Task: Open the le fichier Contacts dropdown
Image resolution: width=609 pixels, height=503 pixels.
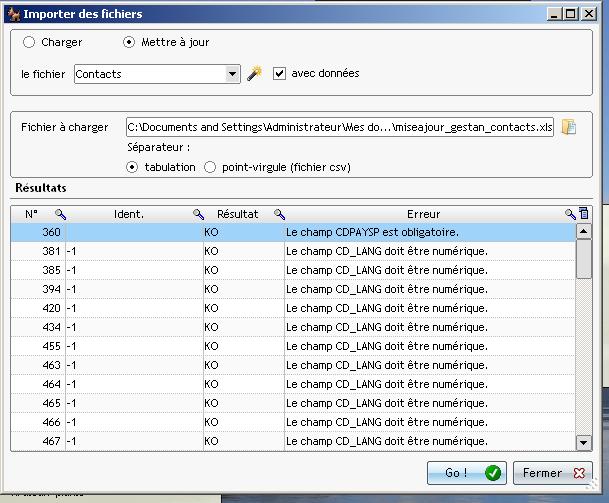Action: coord(232,74)
